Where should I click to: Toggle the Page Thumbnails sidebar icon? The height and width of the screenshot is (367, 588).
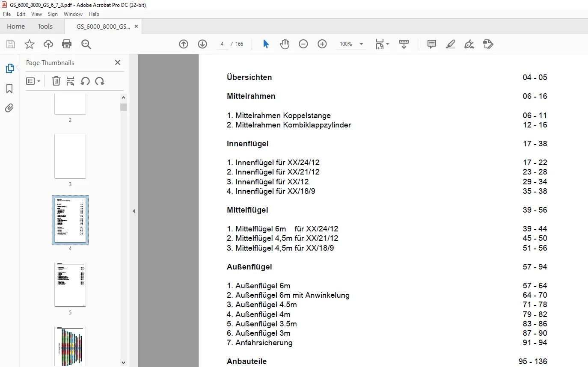(x=9, y=68)
